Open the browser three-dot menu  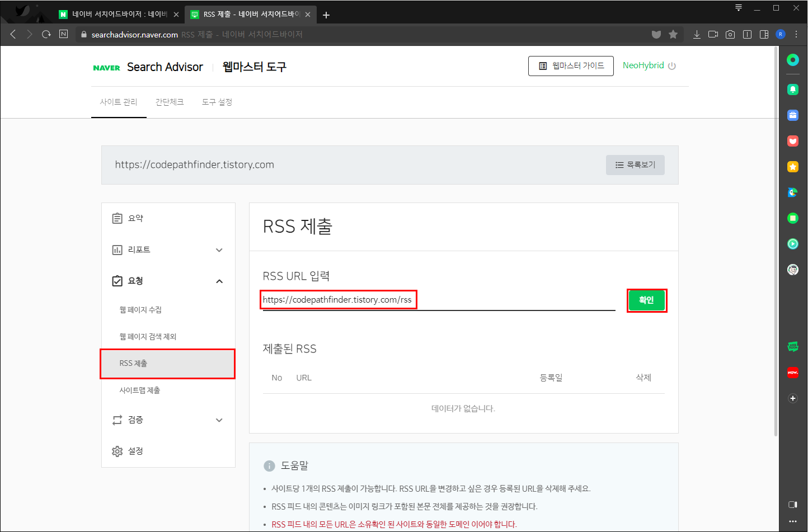click(796, 34)
